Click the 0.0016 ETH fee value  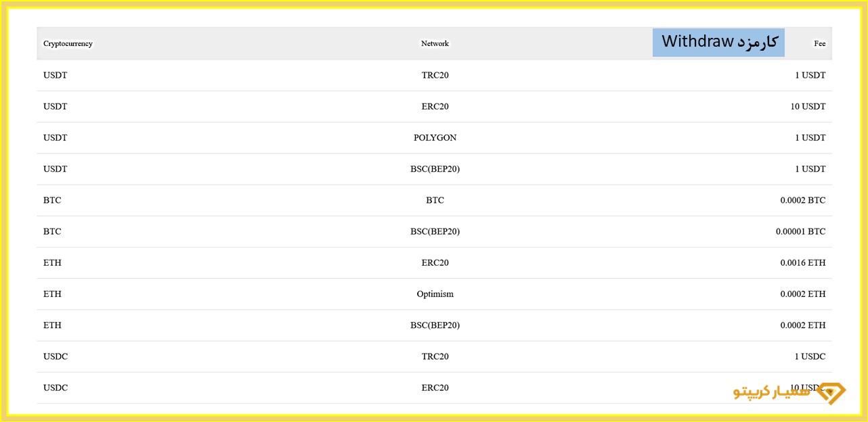click(802, 263)
